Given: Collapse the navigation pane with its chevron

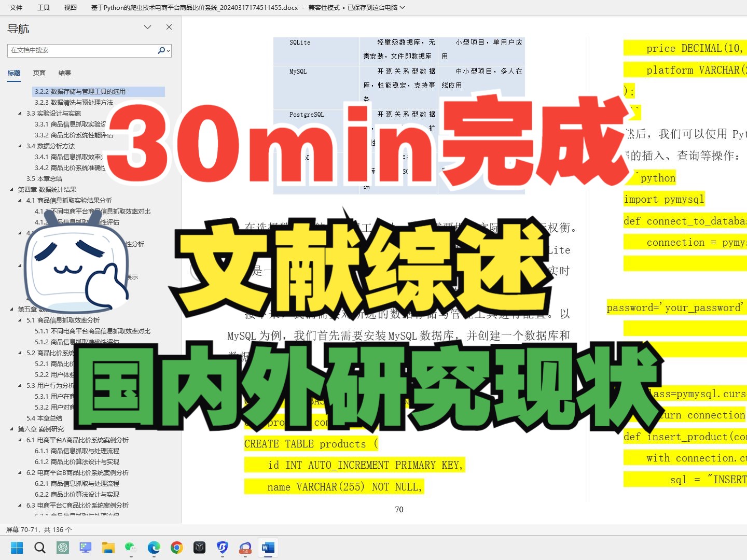Looking at the screenshot, I should [x=148, y=27].
